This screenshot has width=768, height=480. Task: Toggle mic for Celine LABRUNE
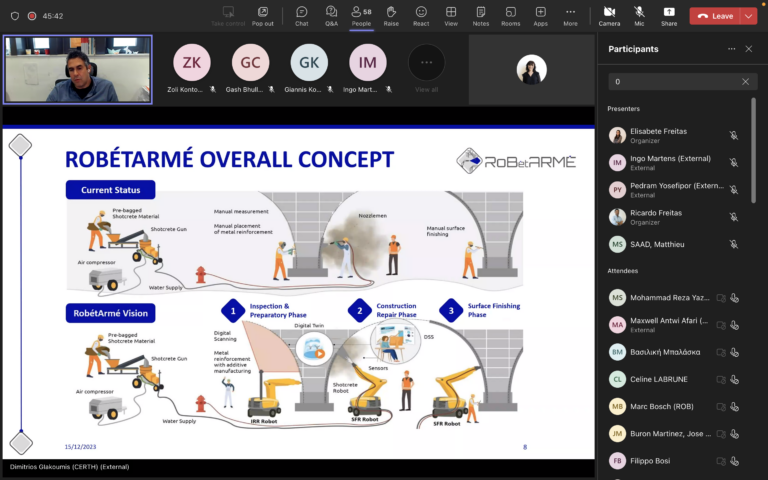734,379
